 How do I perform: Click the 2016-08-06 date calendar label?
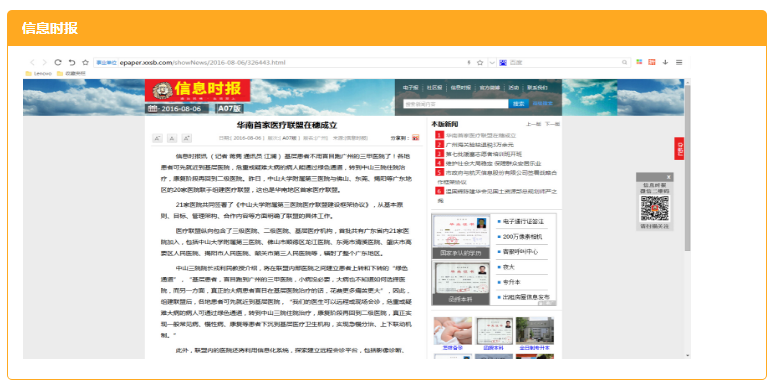(177, 108)
